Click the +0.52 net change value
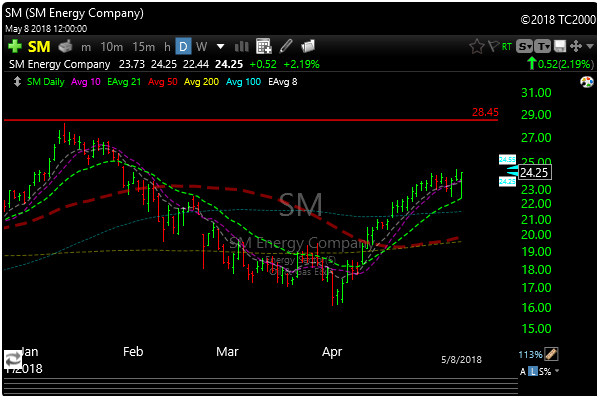597x396 pixels. point(263,64)
